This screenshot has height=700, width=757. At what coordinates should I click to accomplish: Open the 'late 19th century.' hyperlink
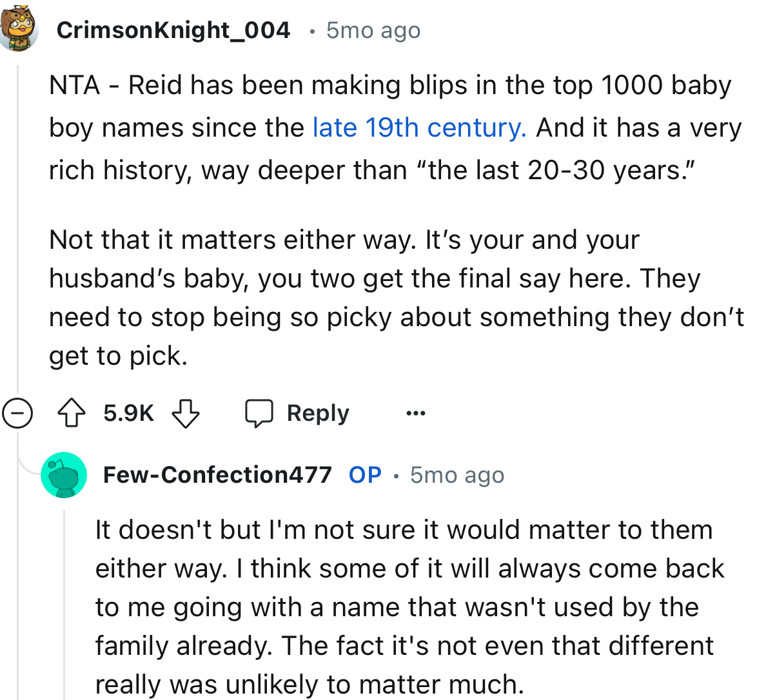point(418,127)
